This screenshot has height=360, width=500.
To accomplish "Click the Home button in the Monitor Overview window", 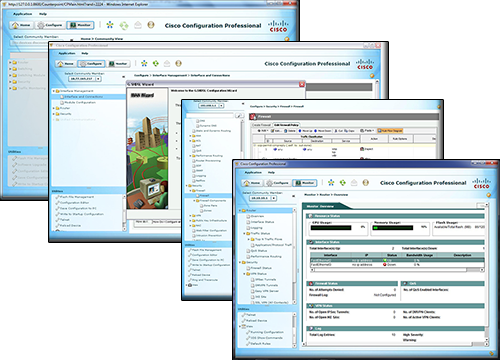I will coord(252,183).
